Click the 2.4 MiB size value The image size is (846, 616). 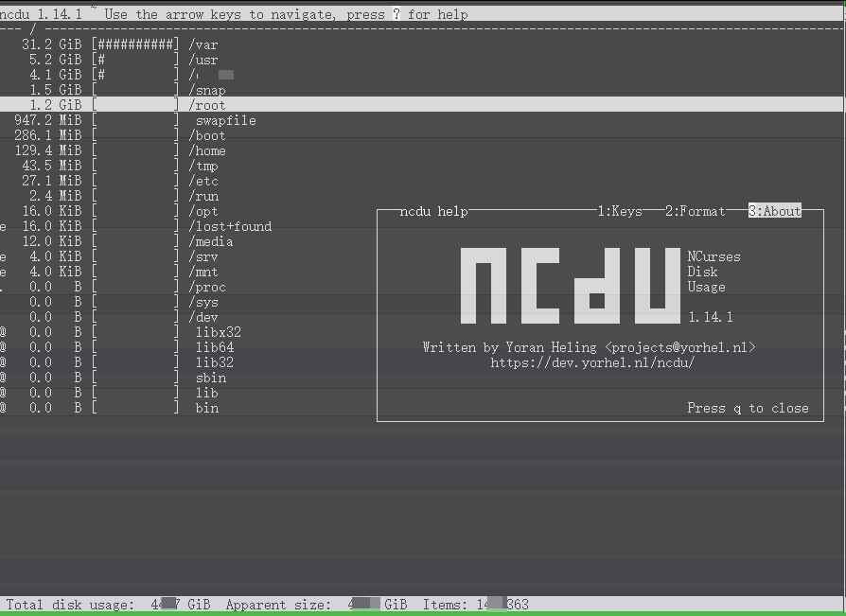pyautogui.click(x=56, y=196)
